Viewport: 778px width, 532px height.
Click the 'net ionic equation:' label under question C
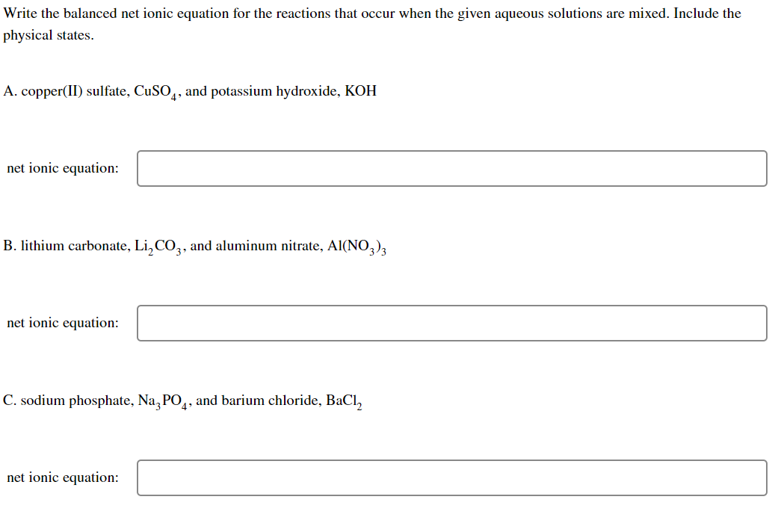(61, 477)
